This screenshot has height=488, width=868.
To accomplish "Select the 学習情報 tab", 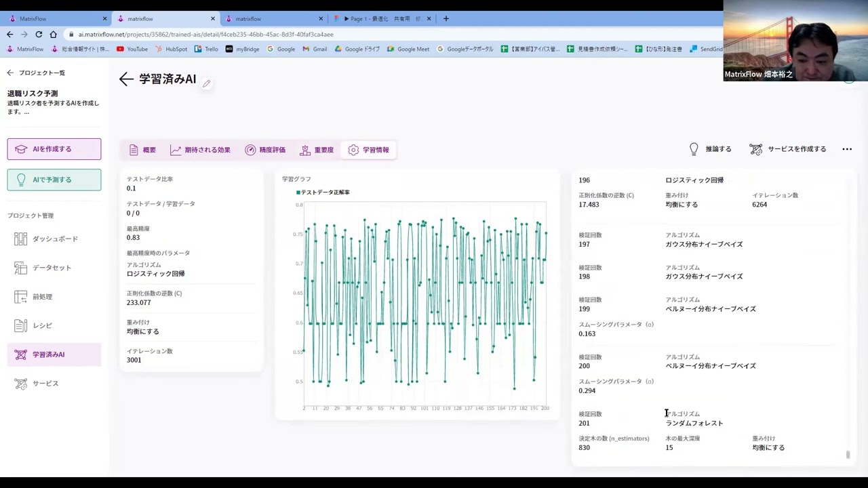I will point(369,150).
